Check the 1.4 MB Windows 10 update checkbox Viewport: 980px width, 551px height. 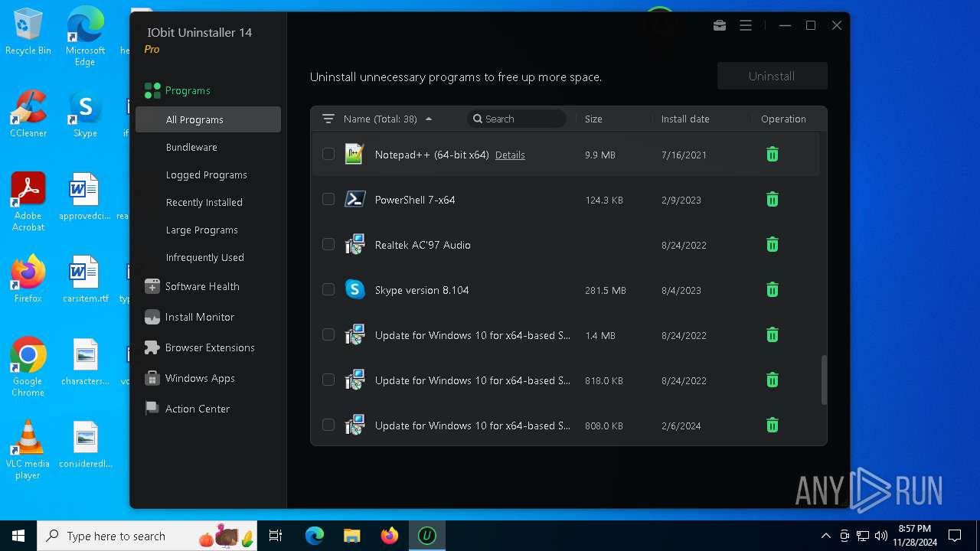pyautogui.click(x=328, y=334)
